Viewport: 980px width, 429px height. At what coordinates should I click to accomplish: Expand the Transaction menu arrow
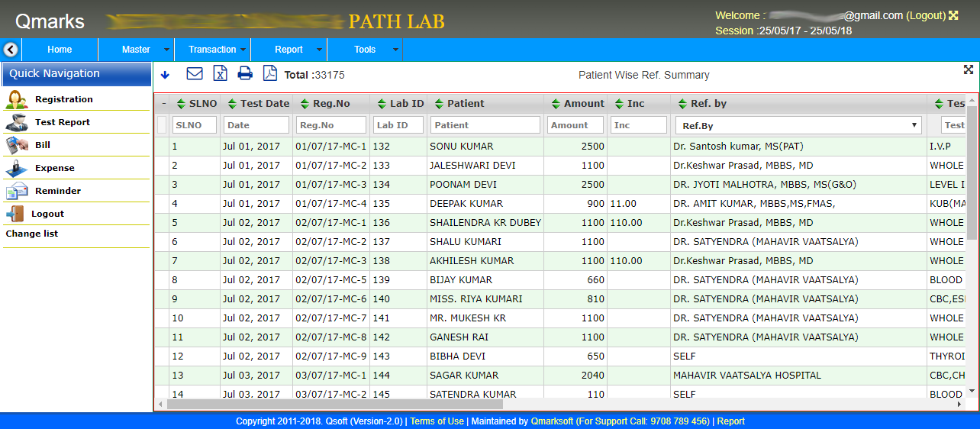(x=243, y=50)
